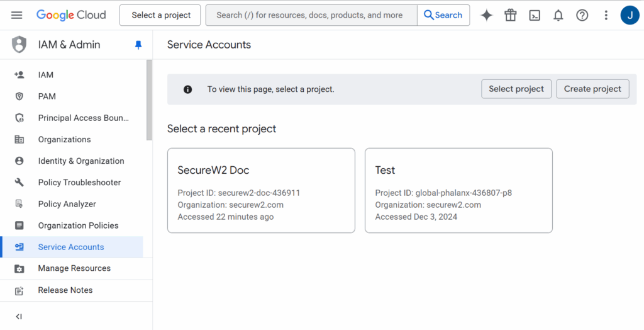Open the Test project card
The image size is (644, 330).
[x=458, y=191]
